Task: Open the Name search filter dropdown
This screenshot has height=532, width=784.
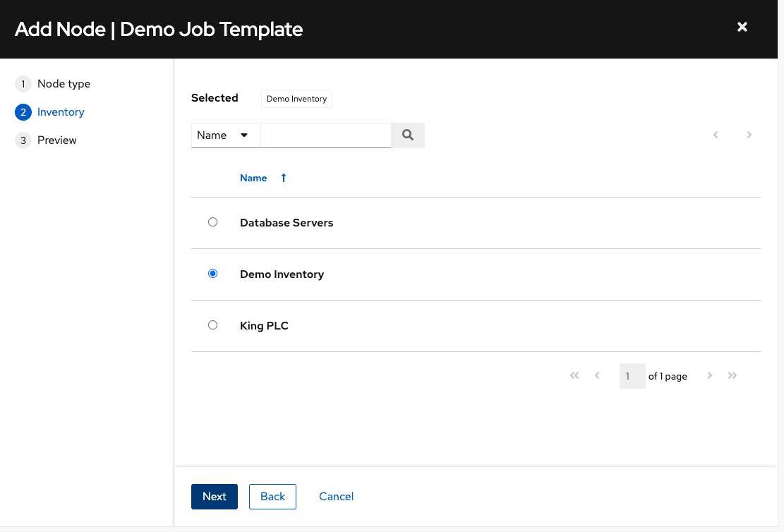Action: pos(225,135)
